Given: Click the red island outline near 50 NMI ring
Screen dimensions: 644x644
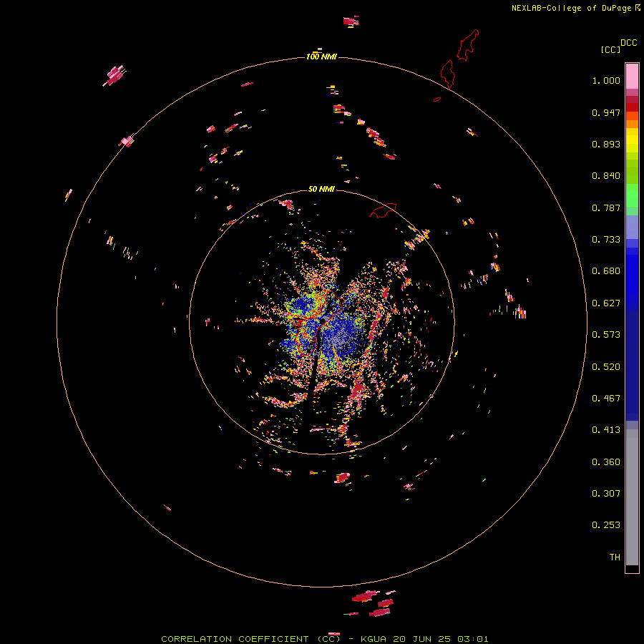Looking at the screenshot, I should (x=383, y=210).
